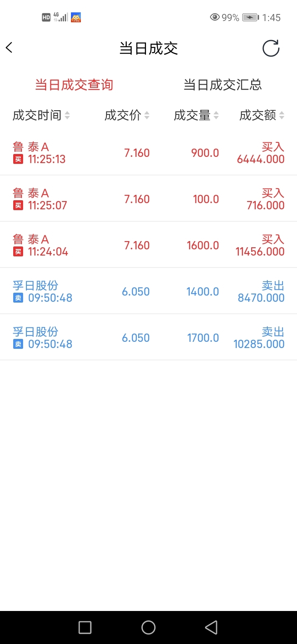Screen dimensions: 297x644
Task: Open 孚日股份 sell of 1400.0 shares
Action: pos(148,291)
